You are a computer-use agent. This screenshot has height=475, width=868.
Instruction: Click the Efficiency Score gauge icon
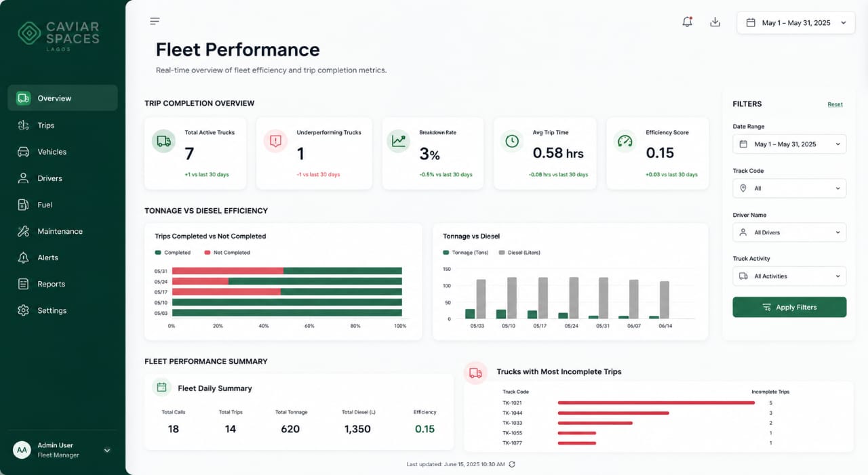coord(625,141)
